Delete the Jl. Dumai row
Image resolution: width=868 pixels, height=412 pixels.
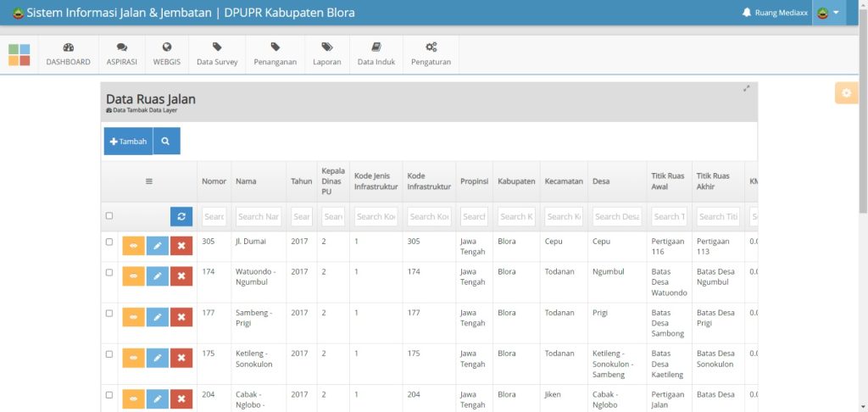tap(181, 246)
